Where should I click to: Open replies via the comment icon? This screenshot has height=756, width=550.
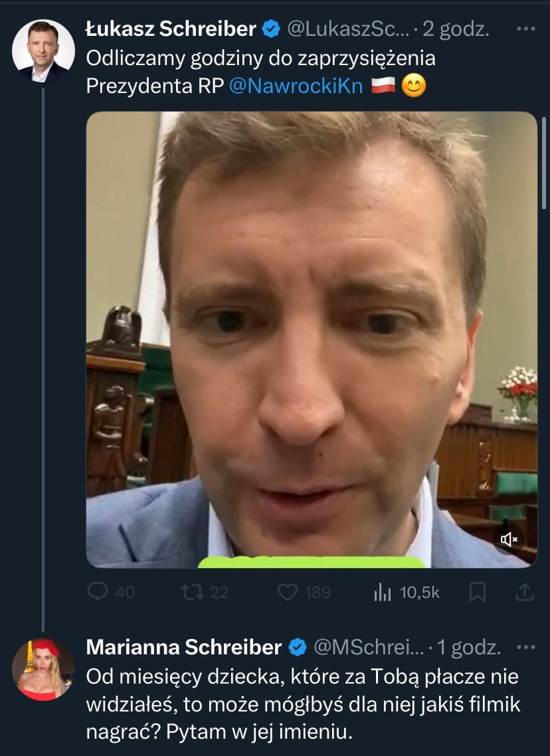(98, 592)
